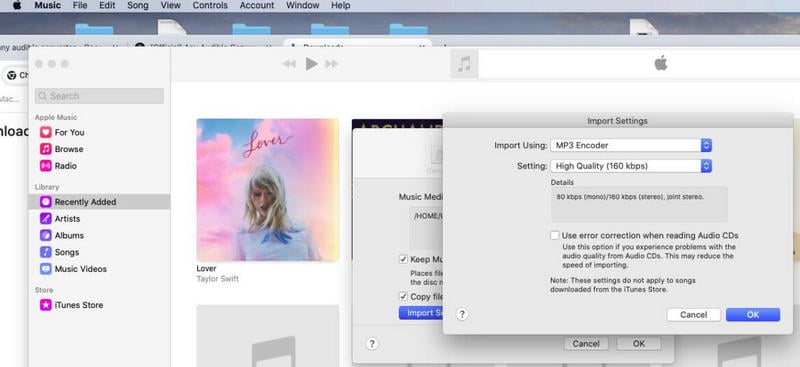Viewport: 800px width, 367px height.
Task: Open the File menu
Action: click(x=80, y=6)
